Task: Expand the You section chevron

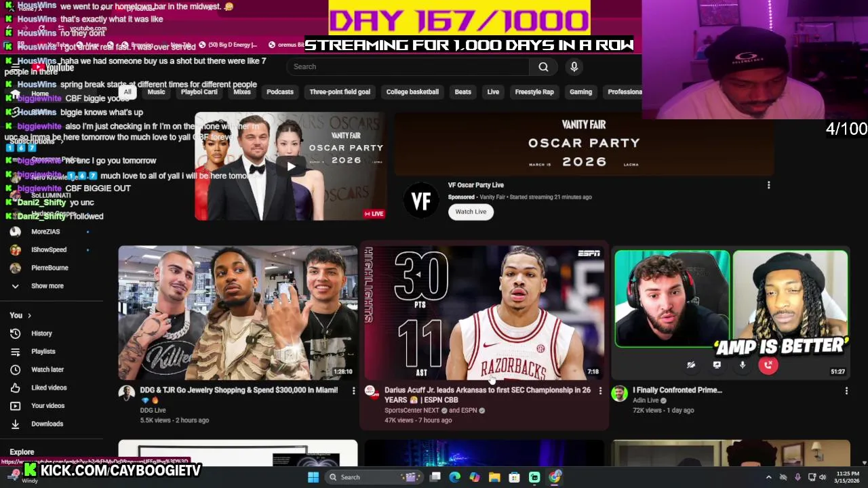Action: tap(29, 315)
